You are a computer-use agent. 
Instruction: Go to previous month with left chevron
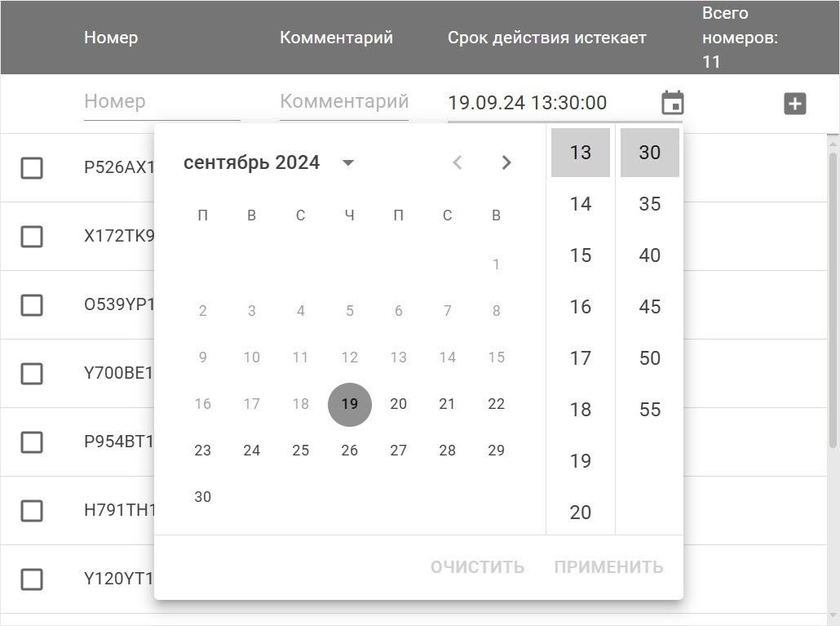[x=458, y=162]
